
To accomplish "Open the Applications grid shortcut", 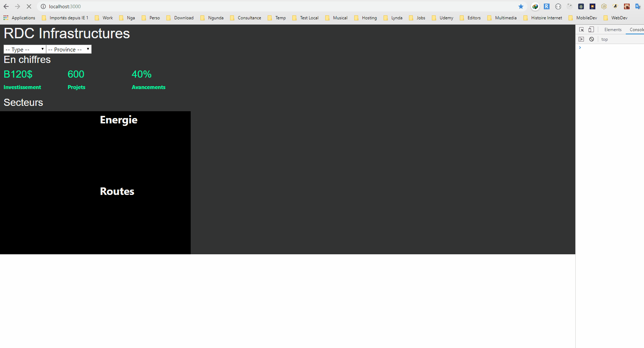I will pyautogui.click(x=19, y=18).
